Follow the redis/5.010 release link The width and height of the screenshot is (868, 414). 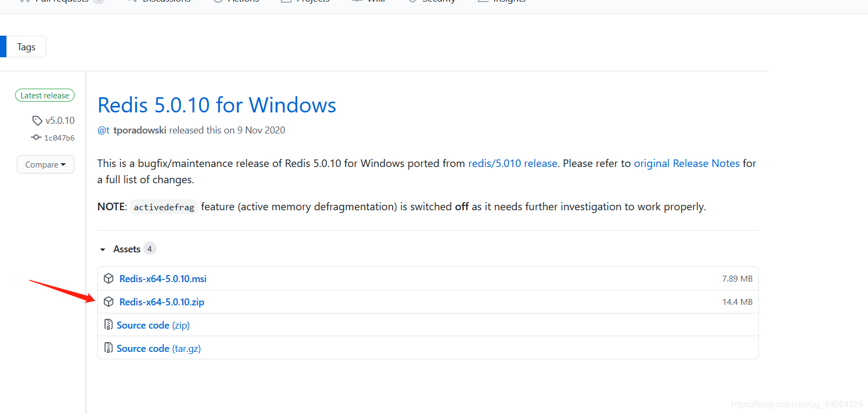tap(513, 163)
